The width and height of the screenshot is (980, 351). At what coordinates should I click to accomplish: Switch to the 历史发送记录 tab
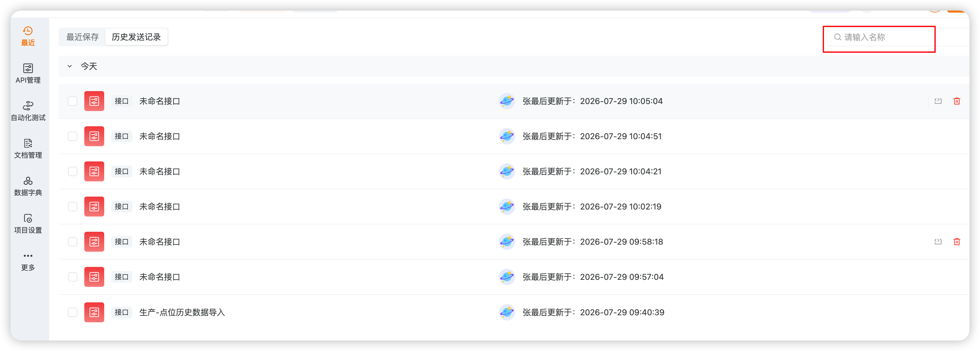click(x=136, y=37)
